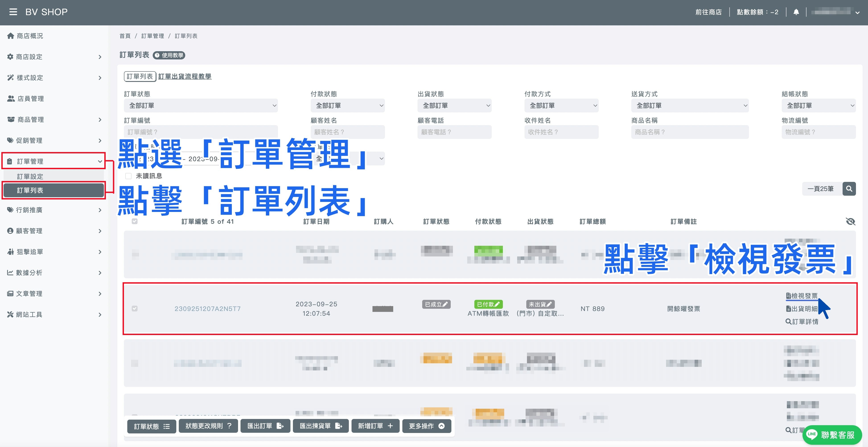Check the 未讀訊息 checkbox
The width and height of the screenshot is (868, 447).
point(128,176)
